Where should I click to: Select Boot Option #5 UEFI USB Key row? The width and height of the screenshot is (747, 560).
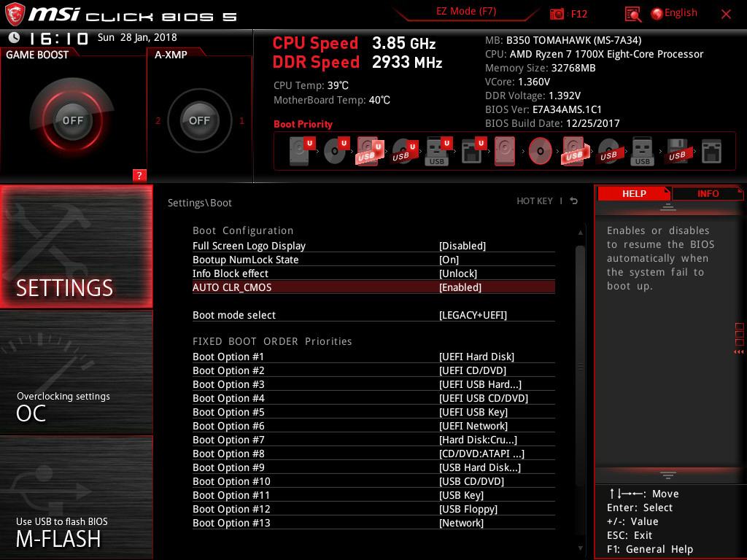coord(373,412)
